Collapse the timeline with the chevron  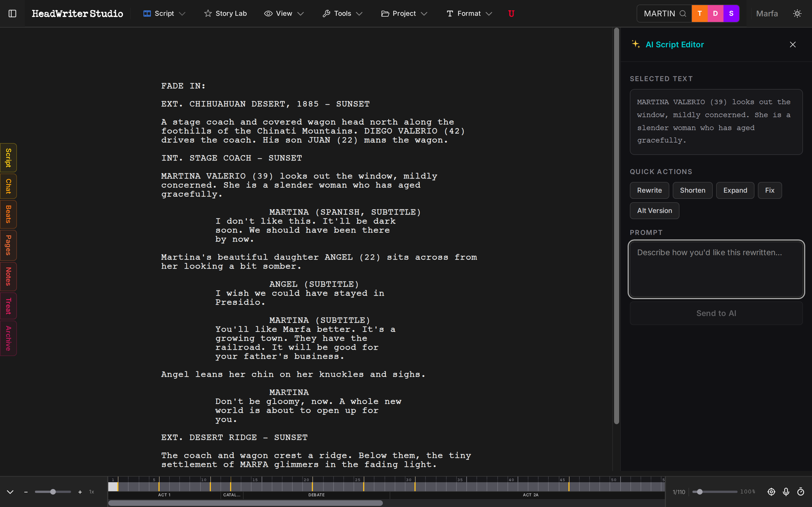pyautogui.click(x=10, y=492)
